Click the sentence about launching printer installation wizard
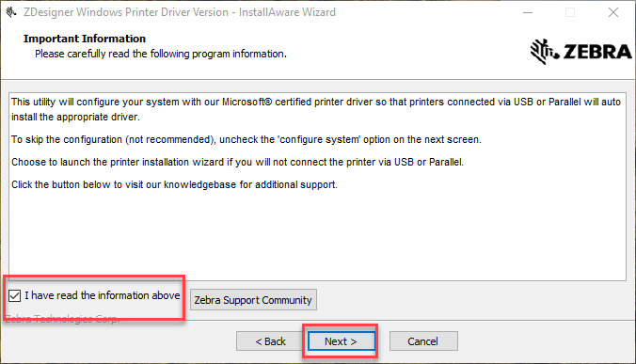 (x=237, y=162)
